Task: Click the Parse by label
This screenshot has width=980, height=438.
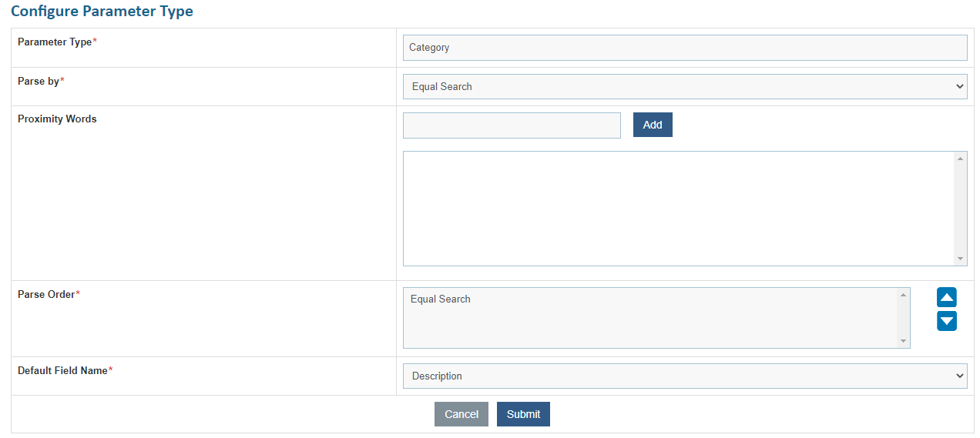Action: 39,81
